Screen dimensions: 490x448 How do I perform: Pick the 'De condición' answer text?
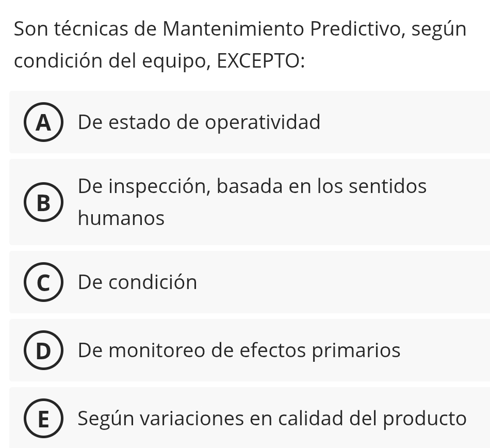click(137, 282)
